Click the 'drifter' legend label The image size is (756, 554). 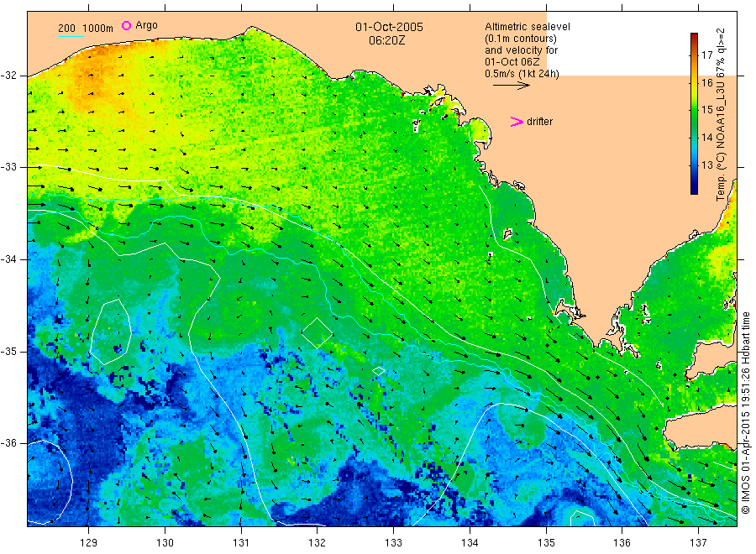coord(539,122)
